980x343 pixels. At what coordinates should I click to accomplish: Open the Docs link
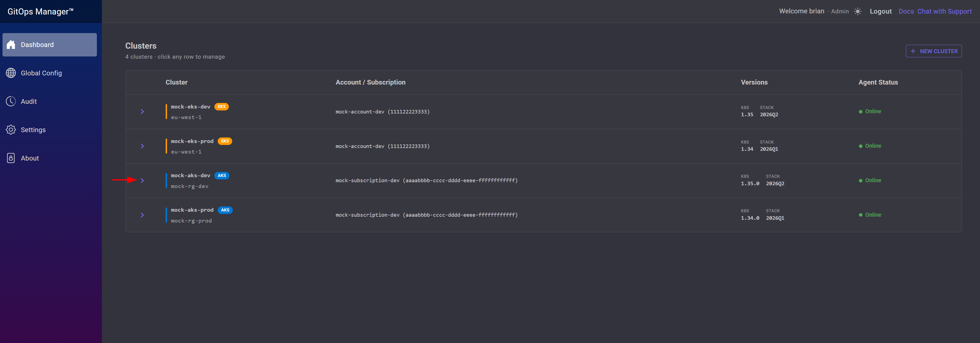(906, 11)
